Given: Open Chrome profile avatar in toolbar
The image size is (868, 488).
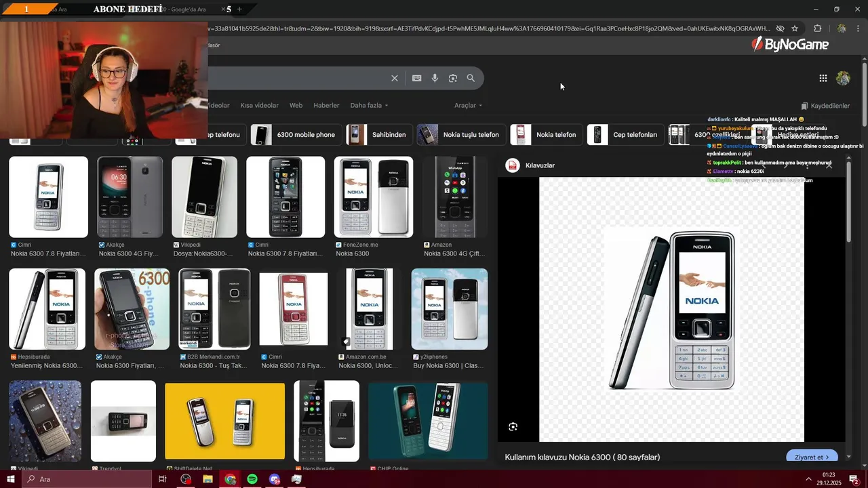Looking at the screenshot, I should 842,28.
